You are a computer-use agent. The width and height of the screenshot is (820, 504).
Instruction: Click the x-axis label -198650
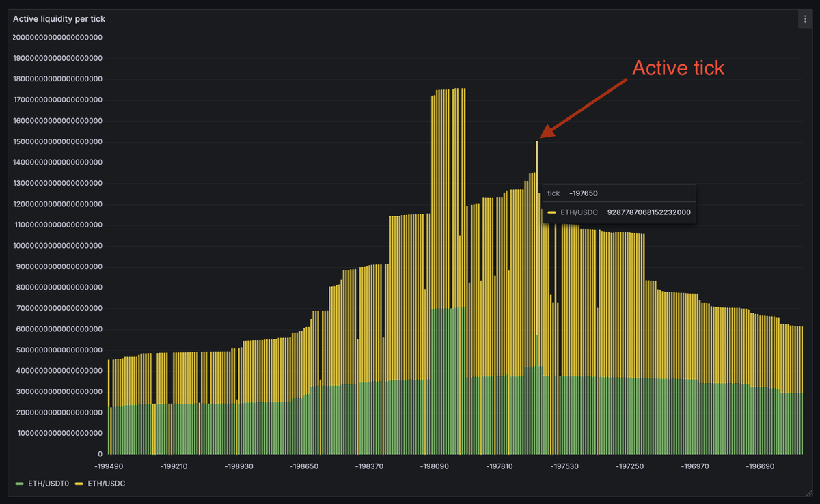[x=305, y=466]
